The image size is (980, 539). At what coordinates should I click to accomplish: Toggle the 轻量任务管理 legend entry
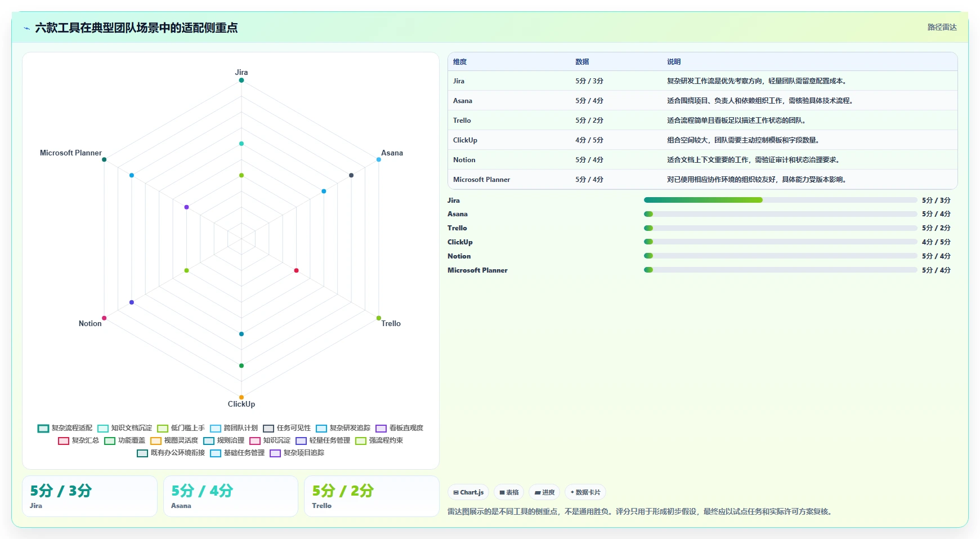323,440
